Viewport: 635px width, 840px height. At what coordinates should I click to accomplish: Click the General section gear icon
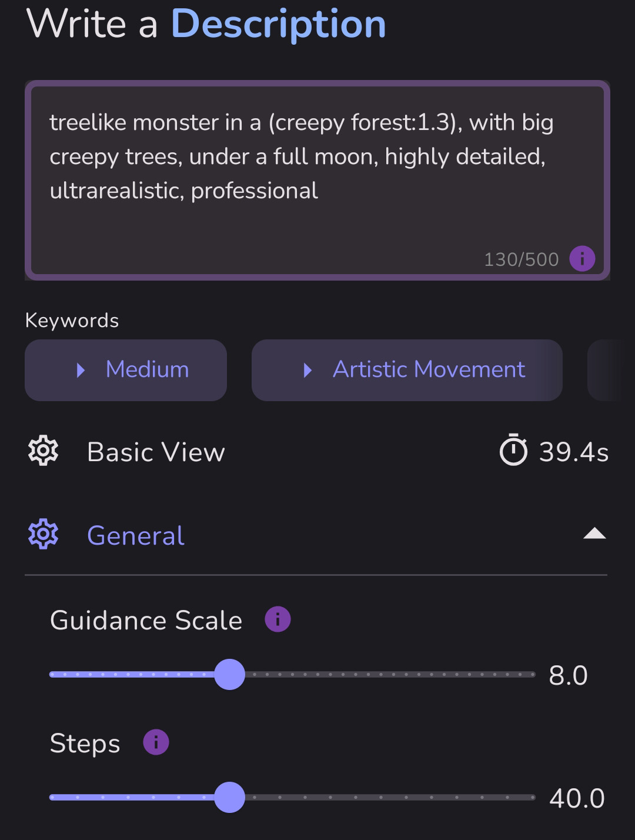coord(44,534)
